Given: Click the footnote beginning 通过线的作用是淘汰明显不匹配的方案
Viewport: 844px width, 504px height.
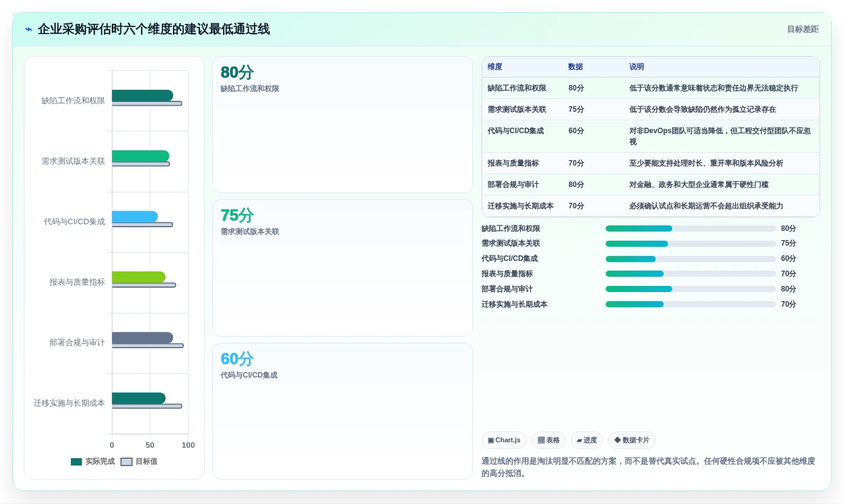Looking at the screenshot, I should point(648,467).
